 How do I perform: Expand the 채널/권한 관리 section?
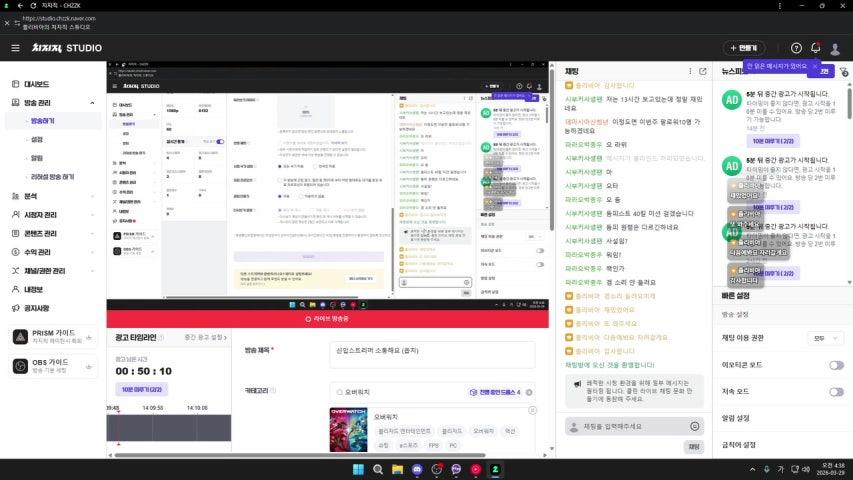click(x=92, y=271)
